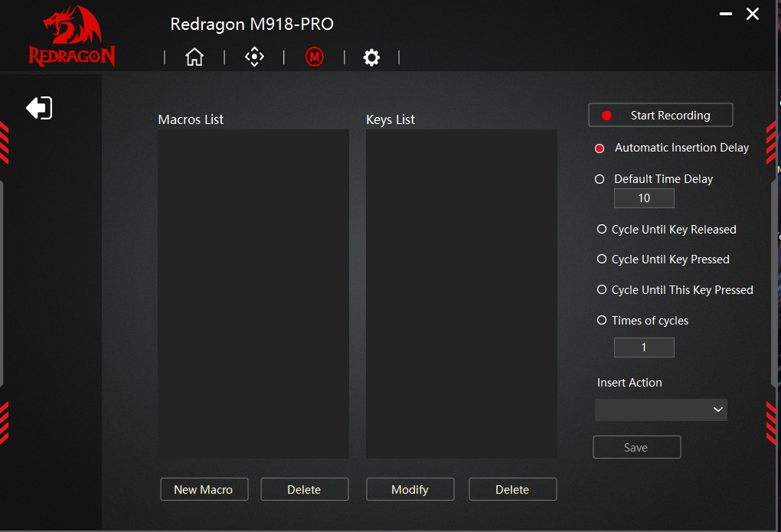Viewport: 781px width, 532px height.
Task: Enable Cycle Until Key Pressed
Action: click(x=602, y=259)
